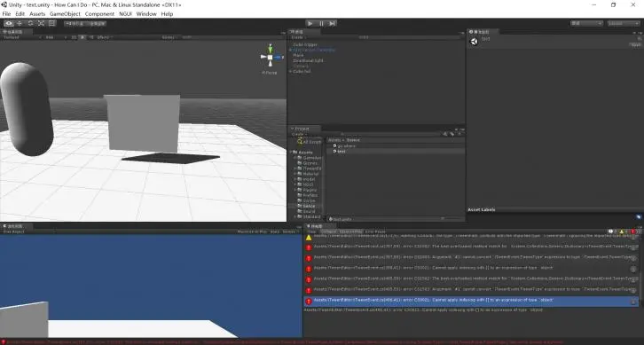Click the Unity scene asset icon in the Inspector
Screen dimensions: 644x345
coord(474,42)
